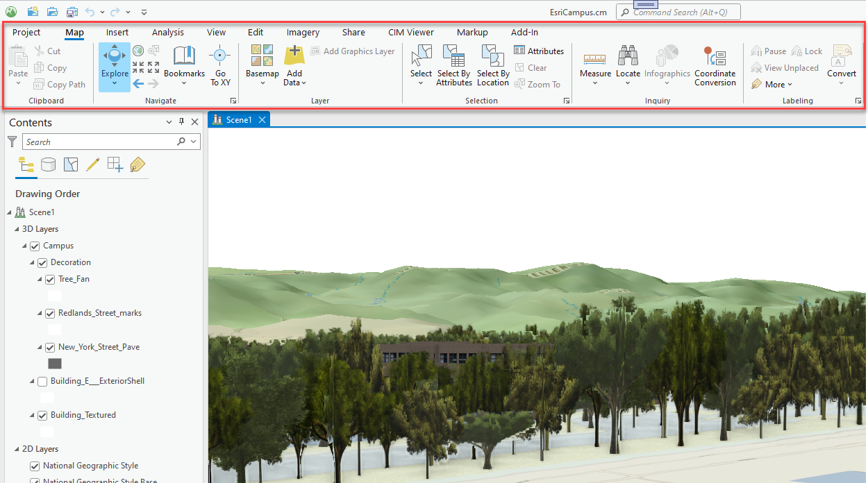
Task: Switch to the Analysis ribbon tab
Action: tap(167, 32)
